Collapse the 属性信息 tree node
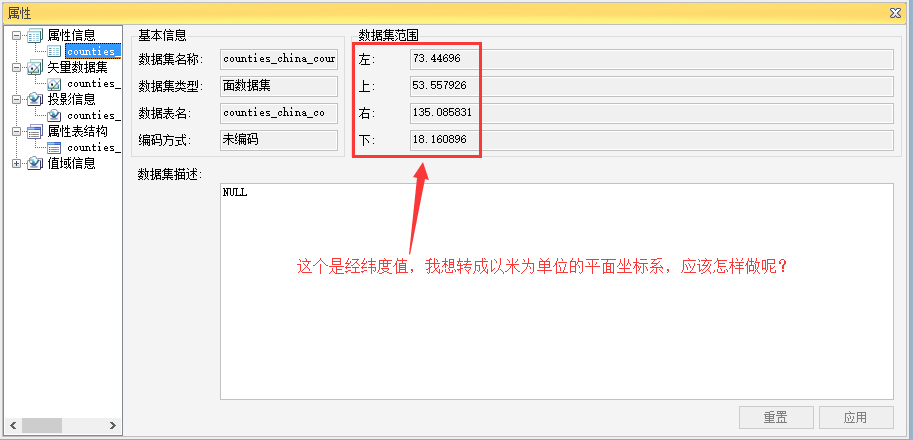This screenshot has width=913, height=440. click(x=16, y=36)
